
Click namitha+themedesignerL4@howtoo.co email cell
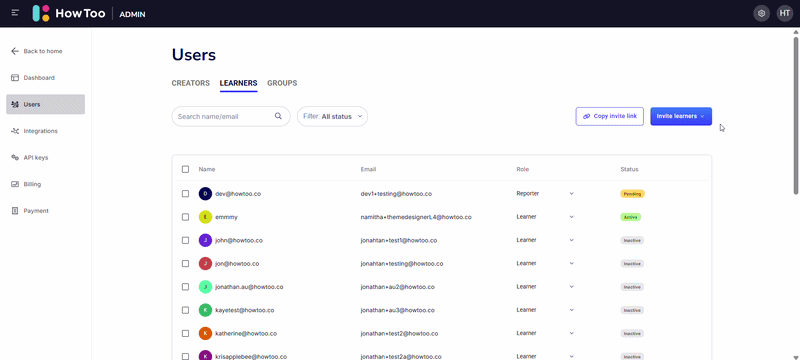point(415,217)
